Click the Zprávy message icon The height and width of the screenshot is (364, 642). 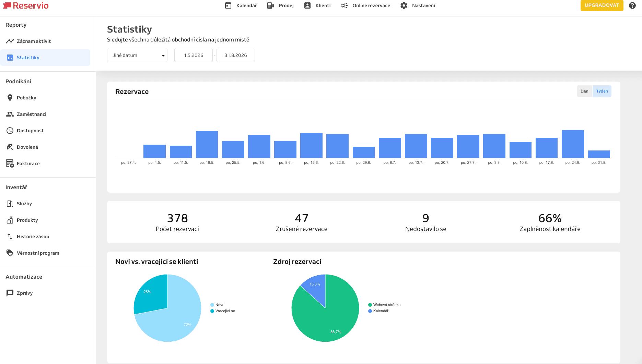coord(10,293)
